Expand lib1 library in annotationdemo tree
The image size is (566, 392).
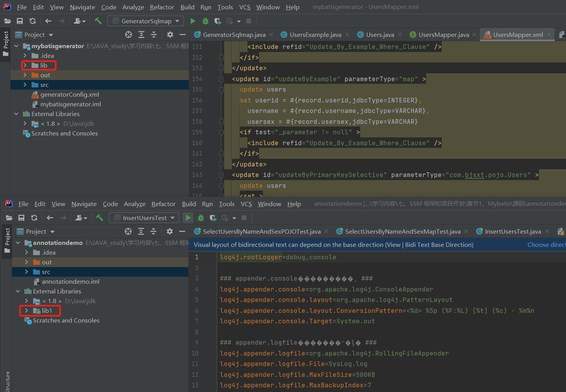(26, 310)
